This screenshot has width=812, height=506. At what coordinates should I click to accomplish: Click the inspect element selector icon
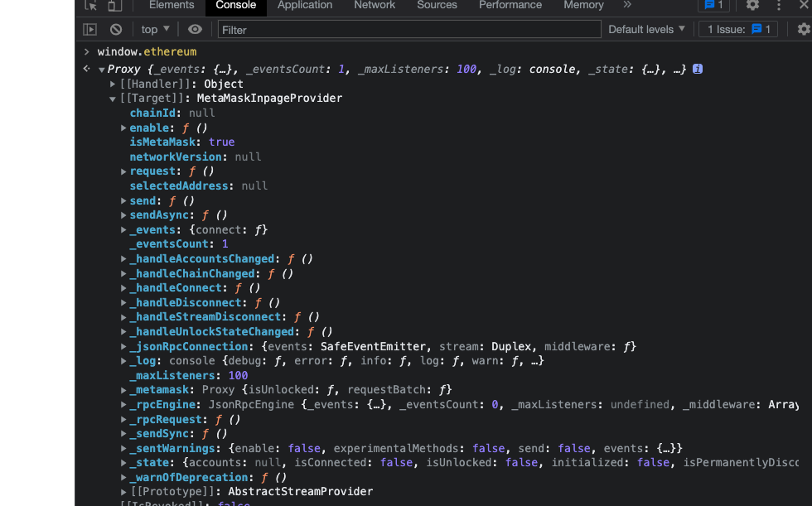tap(91, 6)
